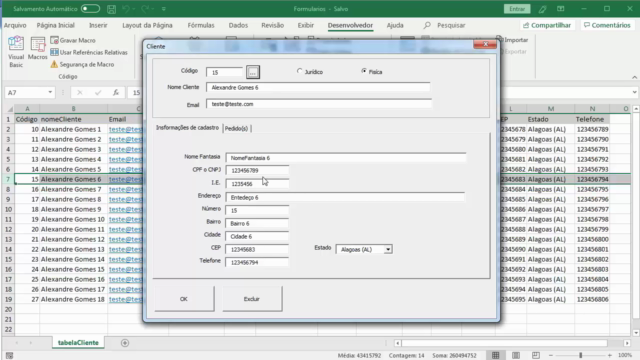Click the Telefone field in form
640x360 pixels.
(x=257, y=262)
